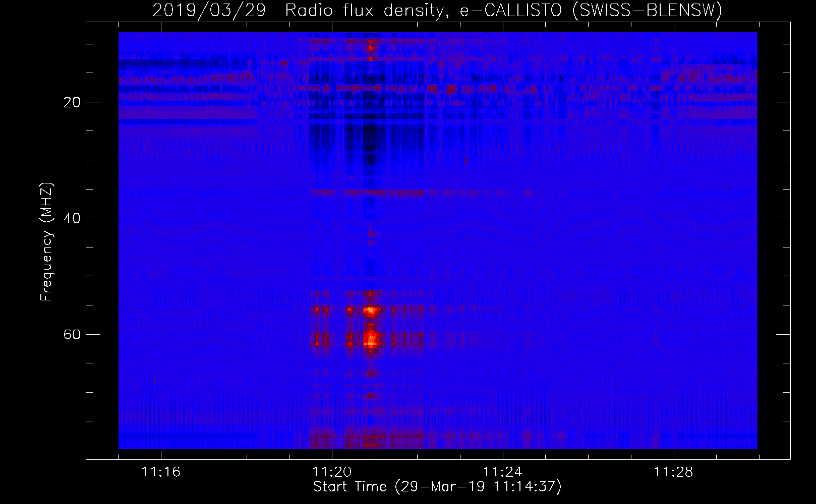Click the plot title '2019/03/29 Radio flux density'
816x504 pixels.
point(437,10)
